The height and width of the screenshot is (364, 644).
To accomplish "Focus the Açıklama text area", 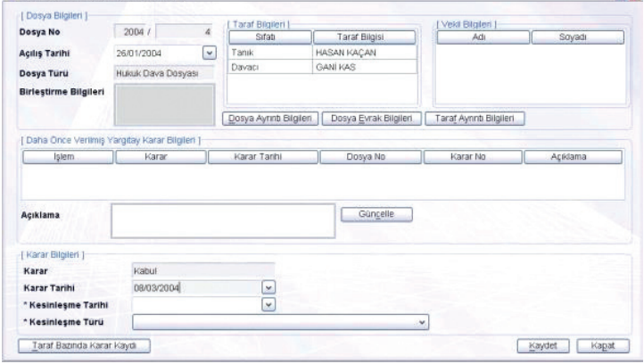I will 221,219.
